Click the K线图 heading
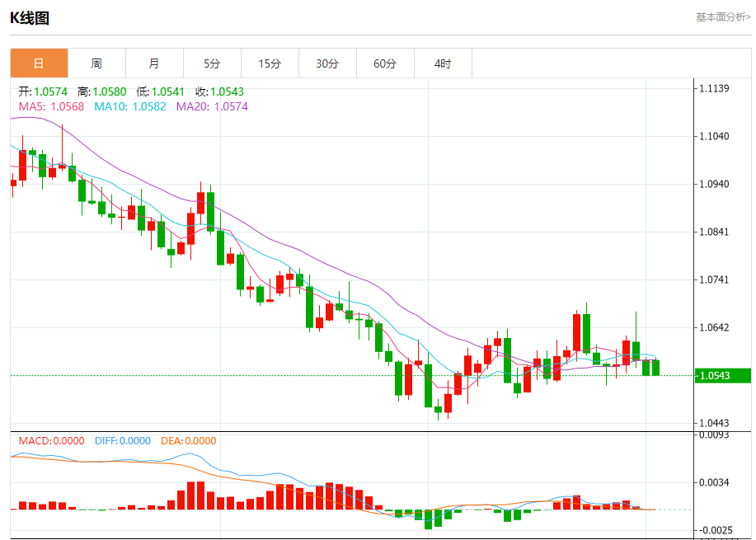 [30, 18]
